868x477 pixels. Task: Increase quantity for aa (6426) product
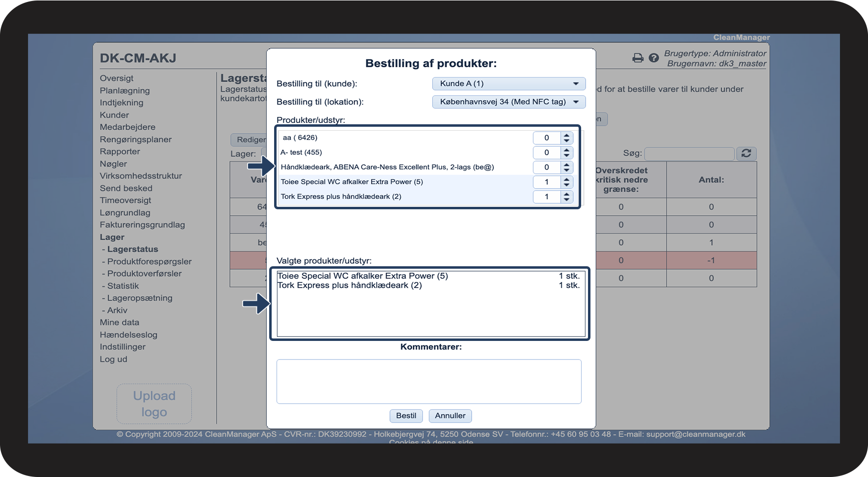(x=567, y=135)
